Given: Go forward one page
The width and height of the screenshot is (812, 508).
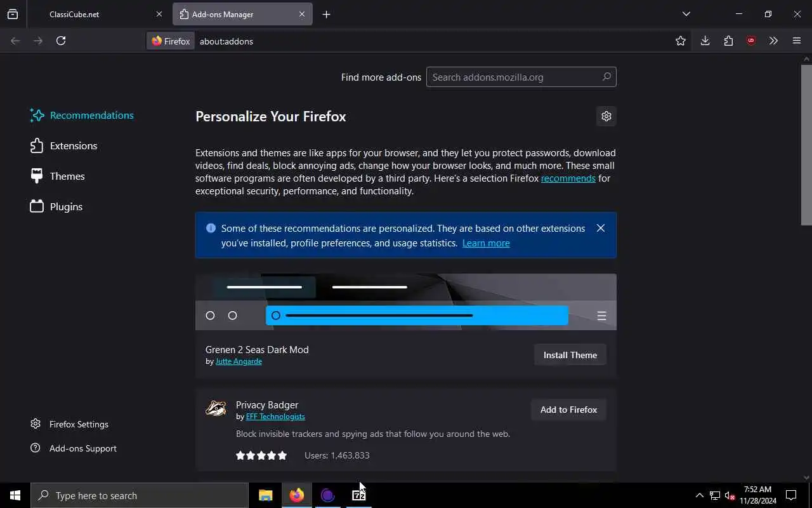Looking at the screenshot, I should point(38,41).
